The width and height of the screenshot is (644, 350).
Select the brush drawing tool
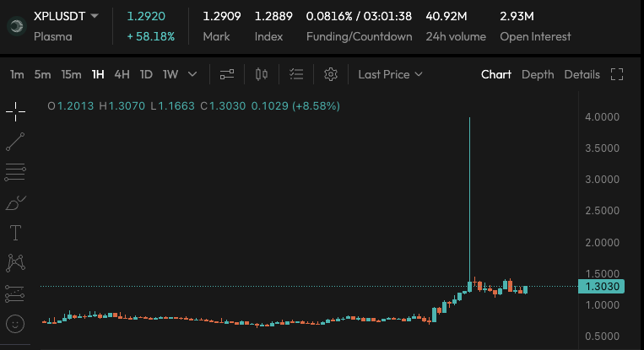pos(15,202)
